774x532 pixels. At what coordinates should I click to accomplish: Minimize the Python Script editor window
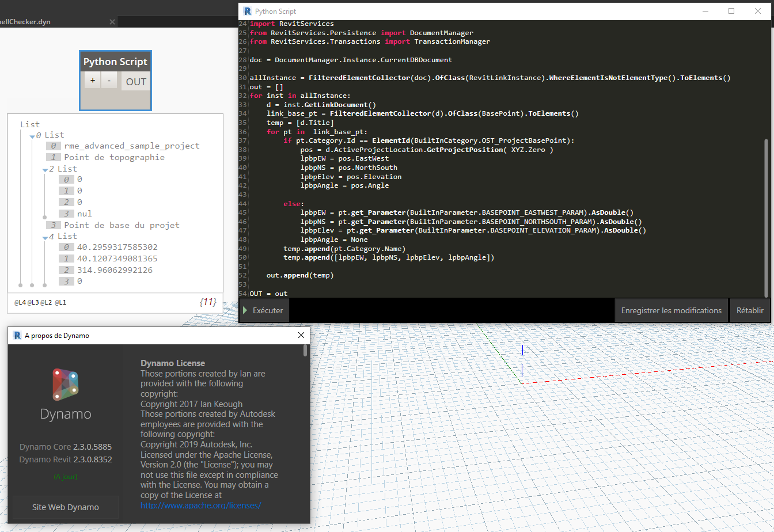coord(705,11)
